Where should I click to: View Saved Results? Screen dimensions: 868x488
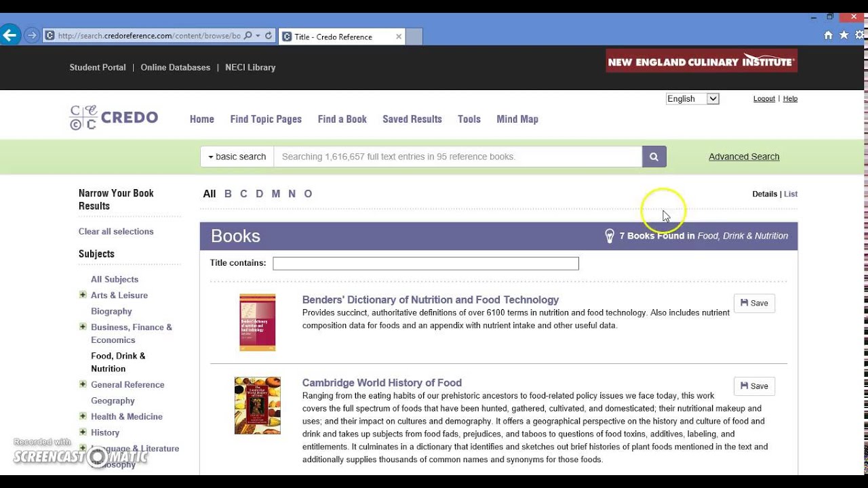[x=412, y=119]
